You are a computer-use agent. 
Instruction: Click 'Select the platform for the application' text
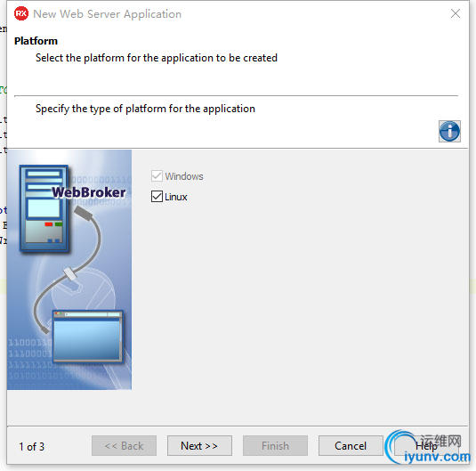(157, 58)
